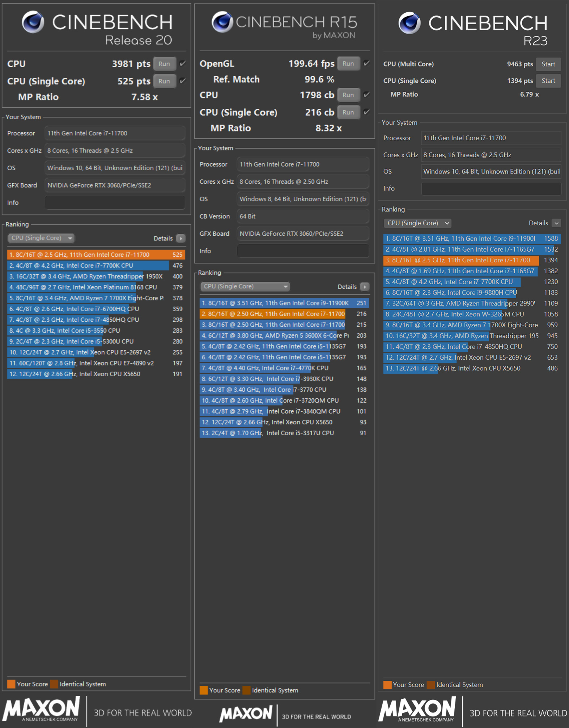The height and width of the screenshot is (728, 569).
Task: Click the Cinebench Release 20 logo sphere
Action: point(33,22)
